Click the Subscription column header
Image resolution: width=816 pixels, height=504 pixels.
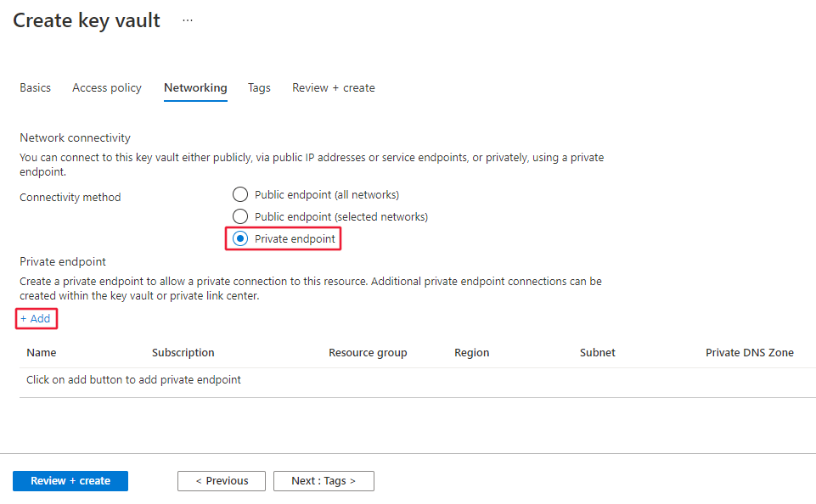183,352
